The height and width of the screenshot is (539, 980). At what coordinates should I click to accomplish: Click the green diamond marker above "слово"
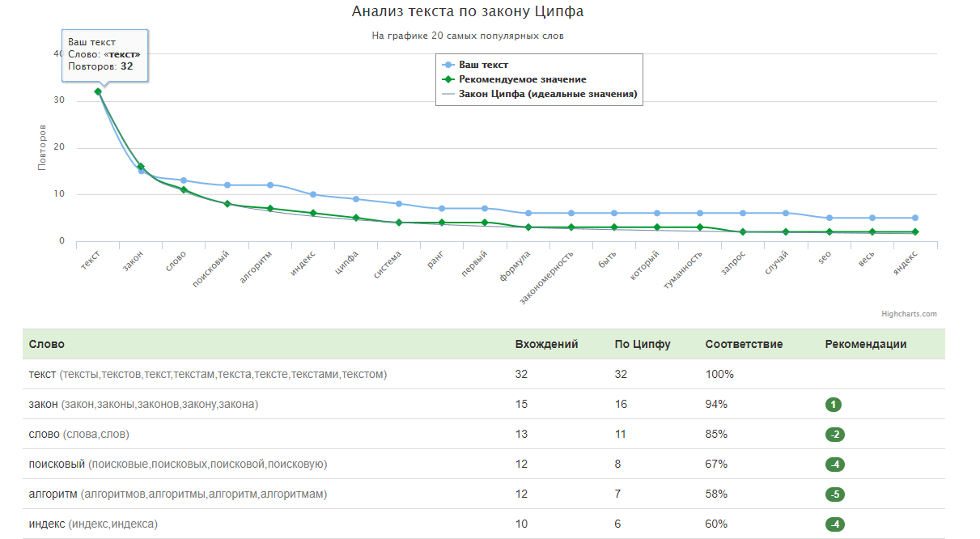[x=184, y=190]
